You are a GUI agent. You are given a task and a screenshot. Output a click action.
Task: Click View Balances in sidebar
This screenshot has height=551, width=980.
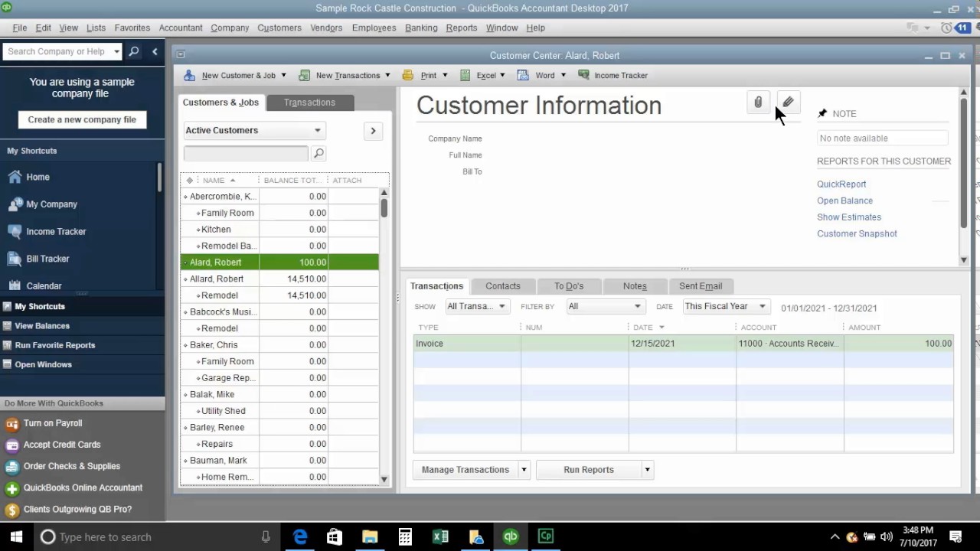point(42,326)
